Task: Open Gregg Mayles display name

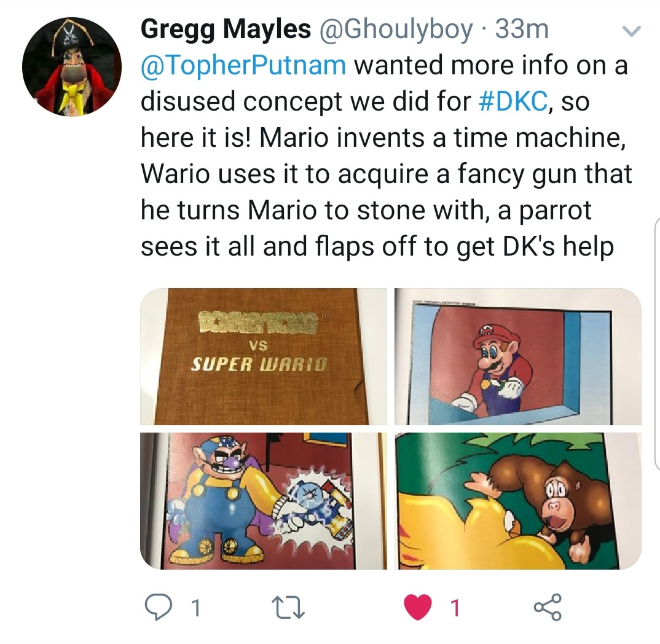Action: tap(226, 29)
